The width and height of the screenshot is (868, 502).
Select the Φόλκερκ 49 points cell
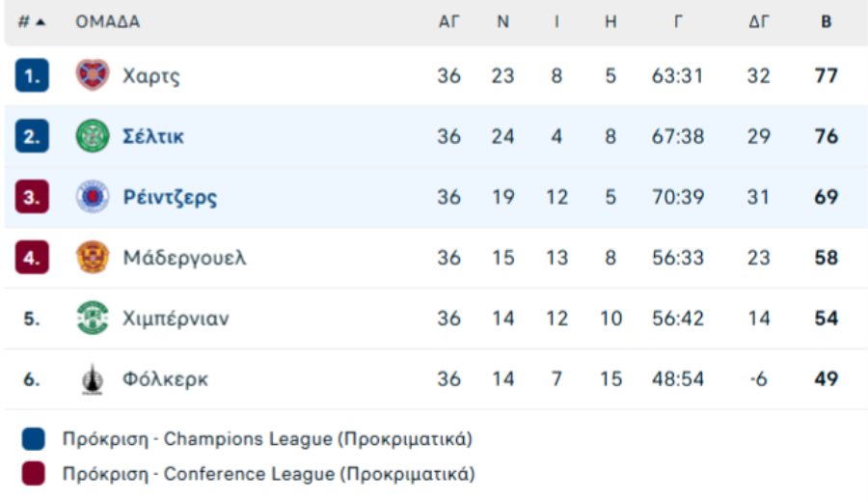(826, 379)
